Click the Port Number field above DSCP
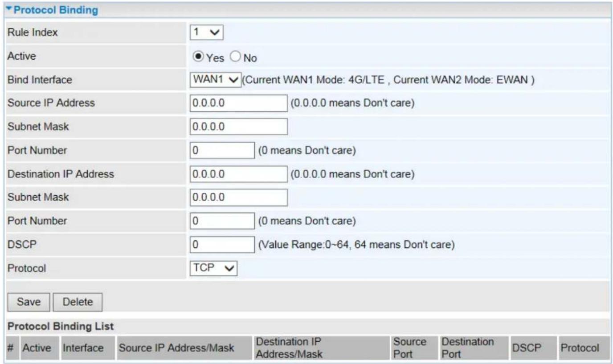613x364 pixels. (x=222, y=221)
